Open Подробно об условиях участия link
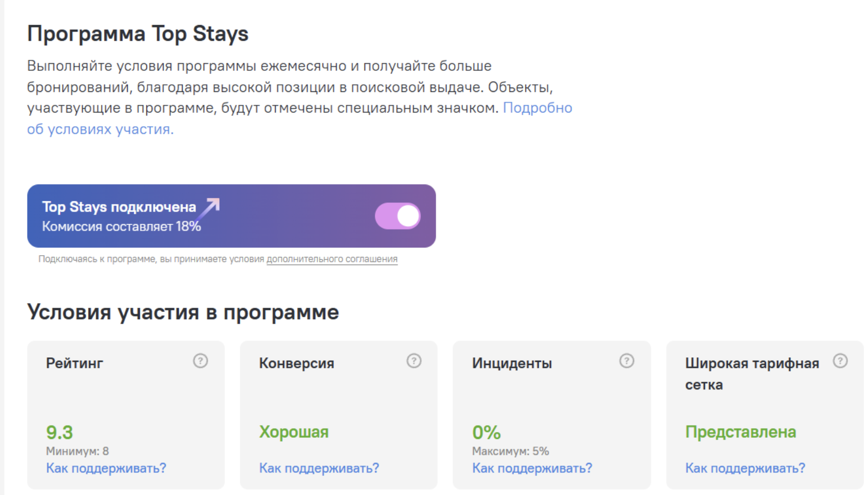This screenshot has width=868, height=495. click(x=300, y=119)
